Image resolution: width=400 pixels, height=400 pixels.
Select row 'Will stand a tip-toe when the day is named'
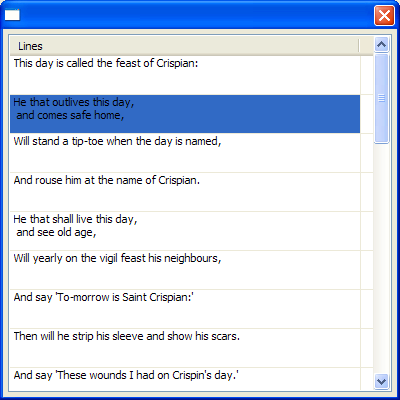(x=185, y=153)
